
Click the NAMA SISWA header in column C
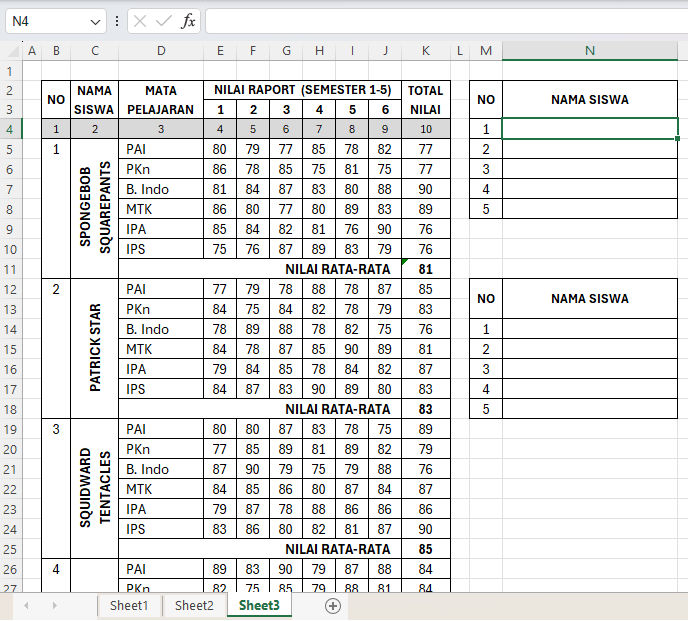pyautogui.click(x=94, y=100)
